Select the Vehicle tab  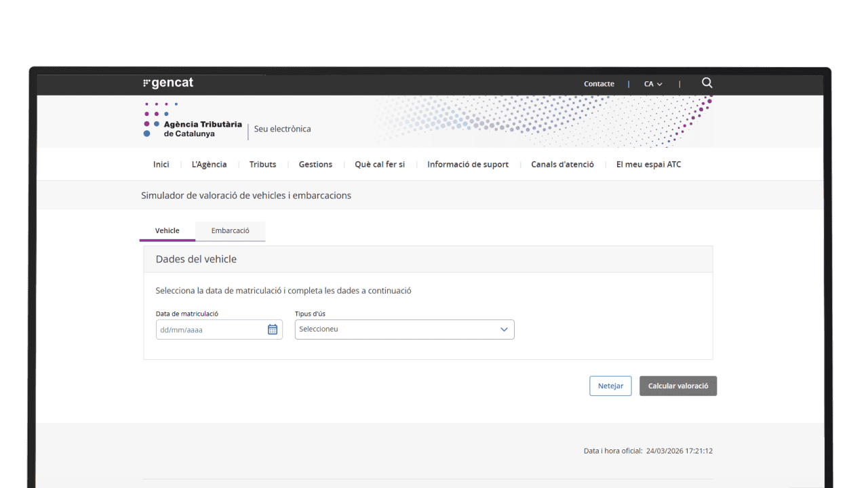(x=167, y=230)
